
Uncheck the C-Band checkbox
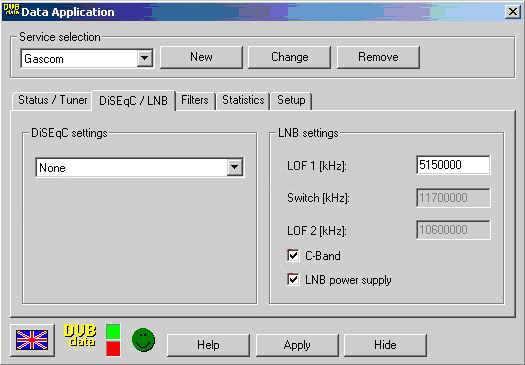tap(293, 256)
